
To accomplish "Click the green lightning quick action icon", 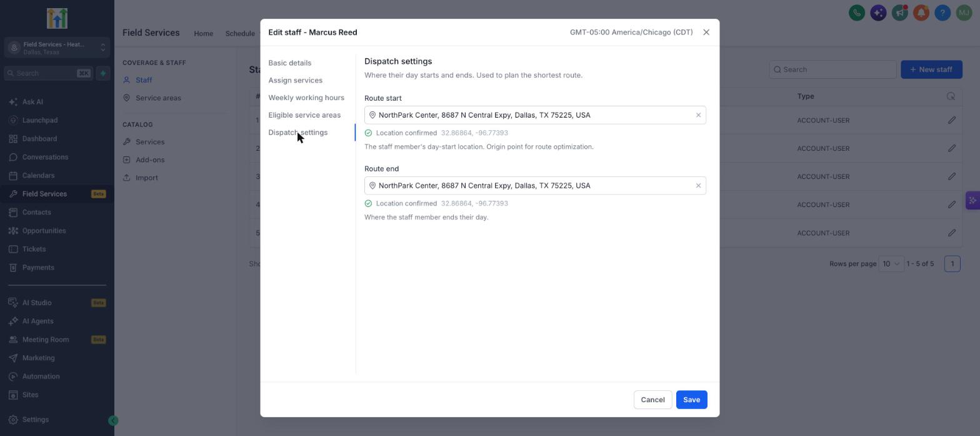I will point(103,73).
